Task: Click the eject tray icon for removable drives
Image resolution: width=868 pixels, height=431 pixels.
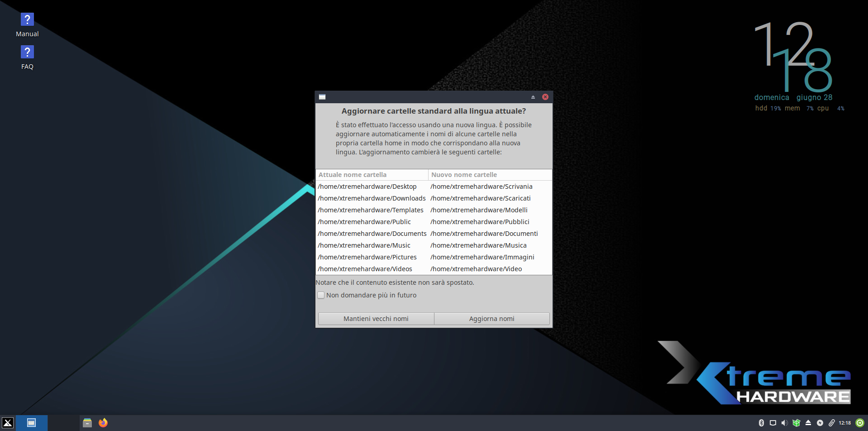Action: pyautogui.click(x=808, y=423)
